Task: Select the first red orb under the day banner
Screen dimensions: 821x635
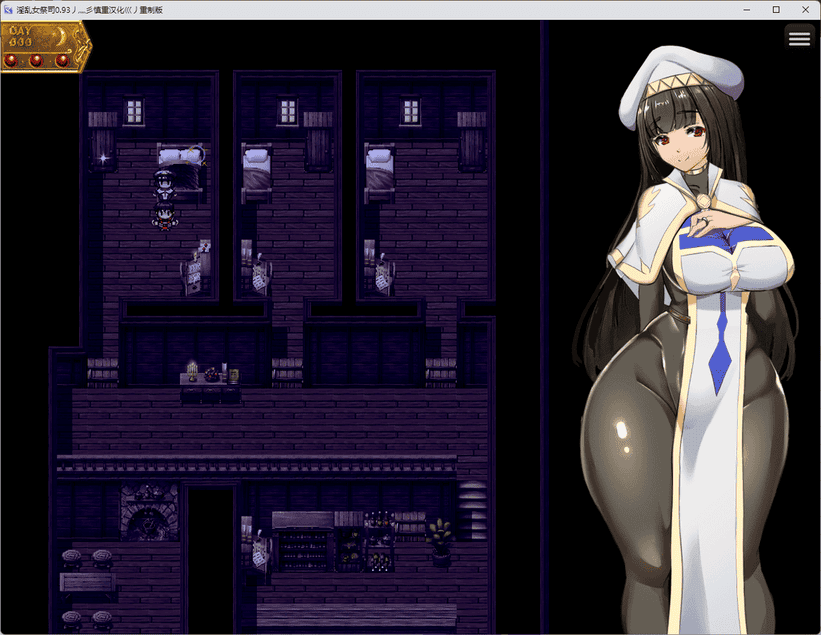Action: (10, 60)
